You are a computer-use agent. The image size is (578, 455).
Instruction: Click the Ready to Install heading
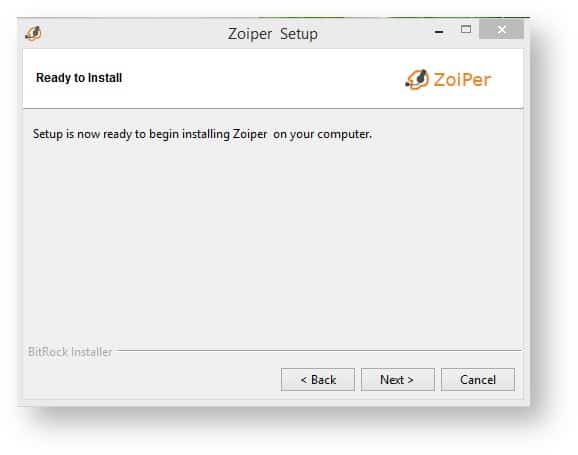coord(79,78)
